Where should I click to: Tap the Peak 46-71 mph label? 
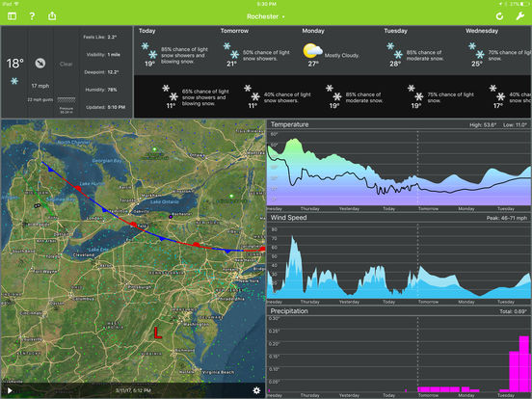(507, 218)
